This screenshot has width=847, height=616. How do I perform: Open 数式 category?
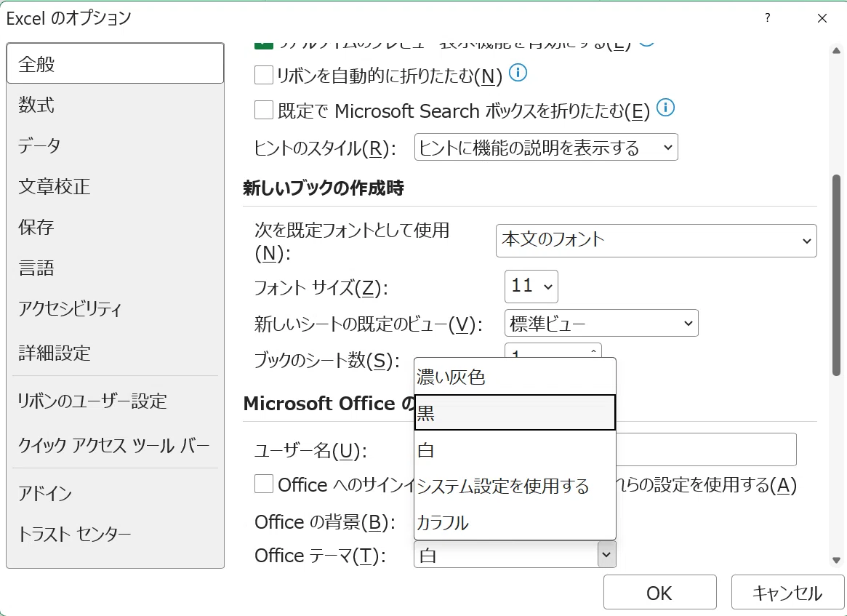click(x=115, y=104)
